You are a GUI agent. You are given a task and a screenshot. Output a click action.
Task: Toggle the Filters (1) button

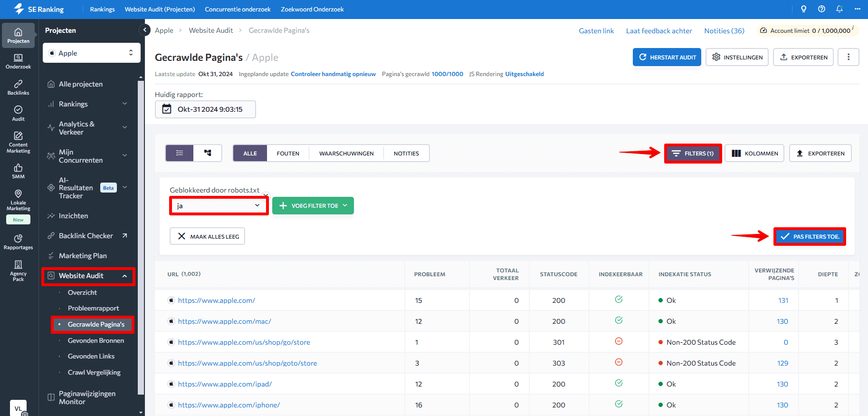tap(693, 153)
